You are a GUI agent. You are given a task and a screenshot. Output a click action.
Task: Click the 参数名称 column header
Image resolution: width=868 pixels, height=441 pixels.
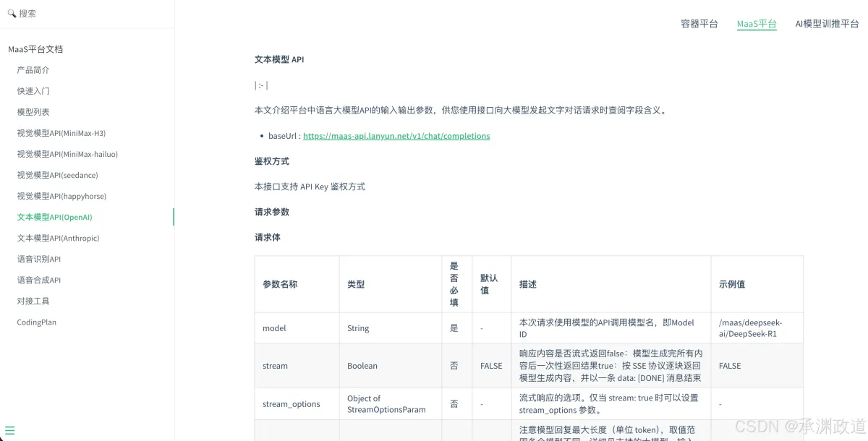click(x=297, y=284)
